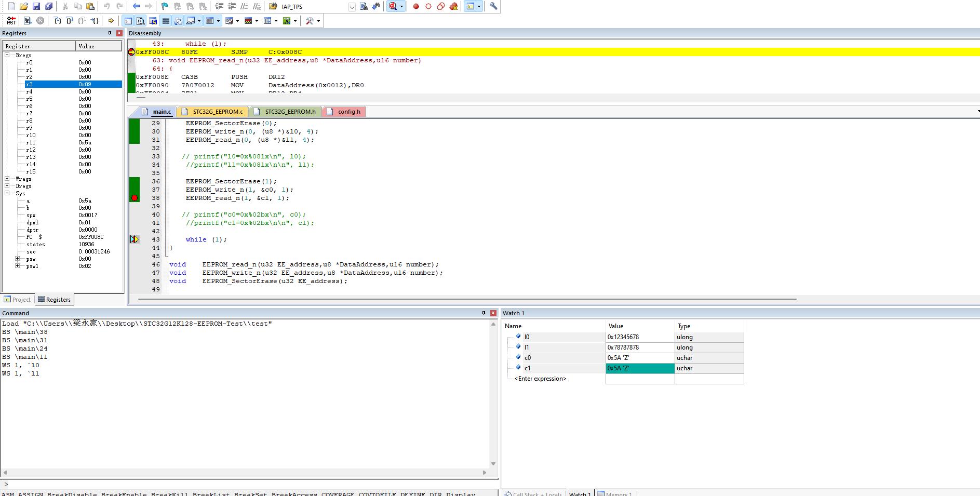Step over current line

(x=70, y=21)
